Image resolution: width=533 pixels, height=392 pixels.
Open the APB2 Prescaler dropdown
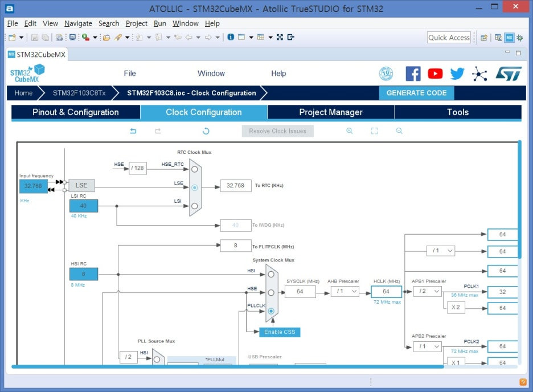point(428,346)
